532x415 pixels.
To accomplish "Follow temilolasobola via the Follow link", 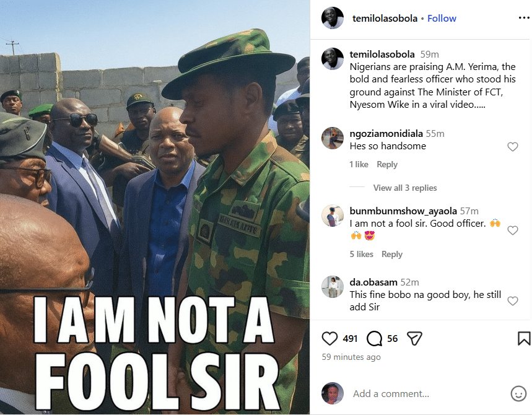I will pos(442,18).
